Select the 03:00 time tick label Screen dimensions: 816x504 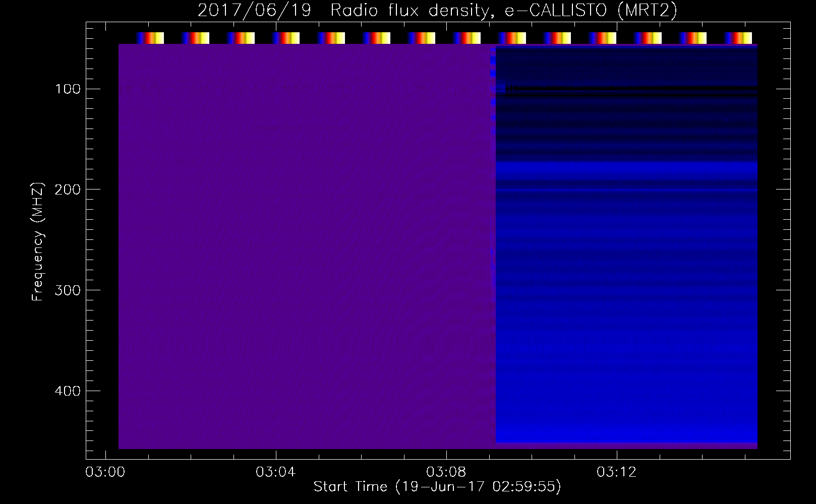click(105, 472)
